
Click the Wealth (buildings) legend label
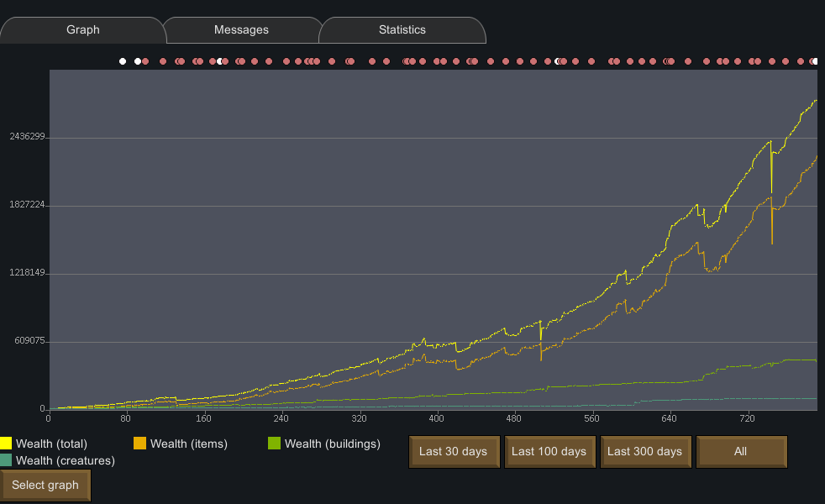pos(333,444)
